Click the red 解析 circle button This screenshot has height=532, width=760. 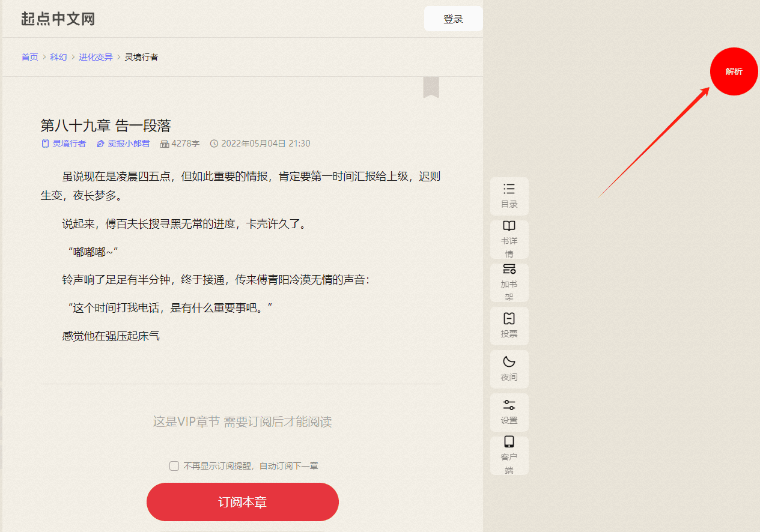[734, 71]
